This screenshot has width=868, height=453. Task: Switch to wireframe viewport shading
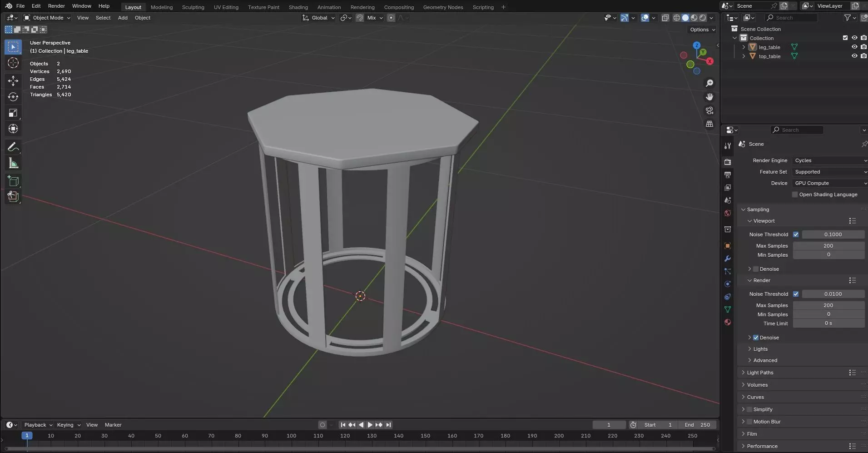(x=677, y=18)
